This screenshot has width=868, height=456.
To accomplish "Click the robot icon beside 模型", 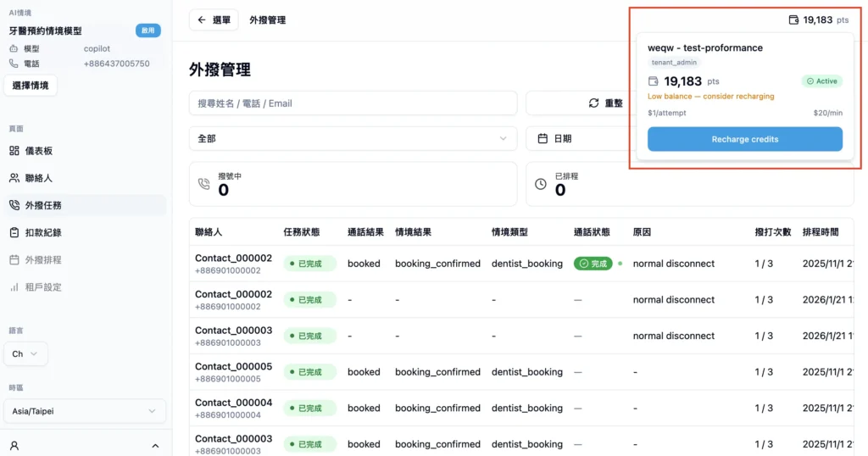I will 14,48.
